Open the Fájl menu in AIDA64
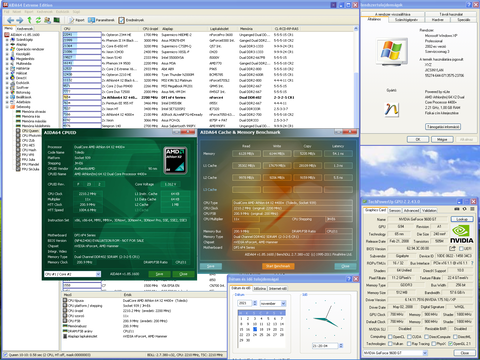 [x=7, y=12]
